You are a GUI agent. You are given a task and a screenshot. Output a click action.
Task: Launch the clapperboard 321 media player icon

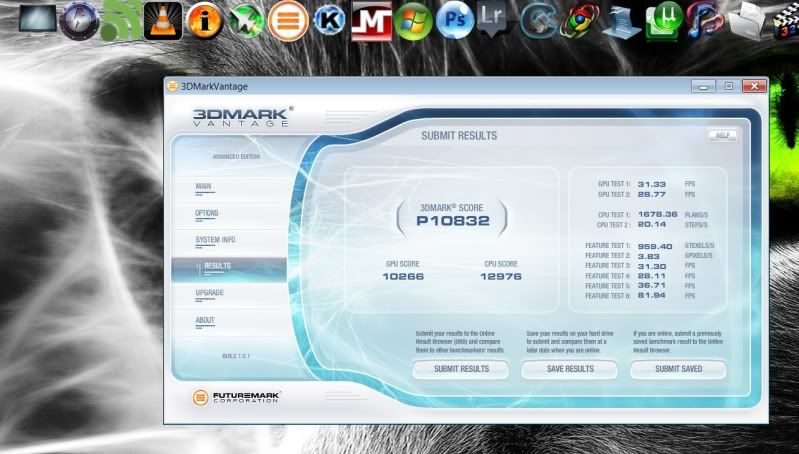[x=785, y=21]
